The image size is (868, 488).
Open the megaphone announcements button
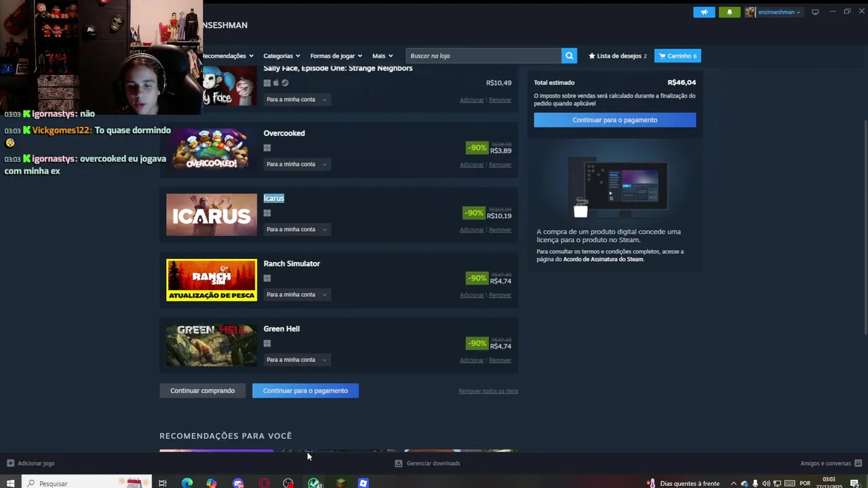click(x=704, y=12)
